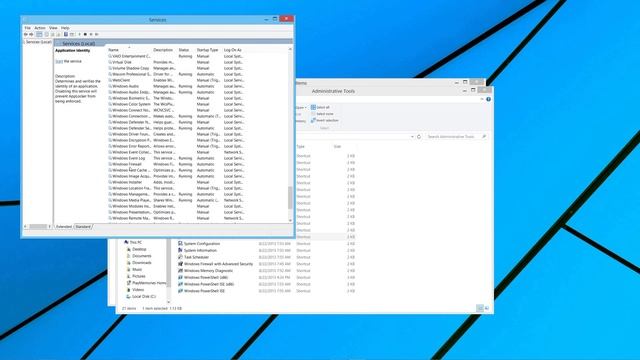
Task: Switch to the Standard tab
Action: (x=83, y=227)
